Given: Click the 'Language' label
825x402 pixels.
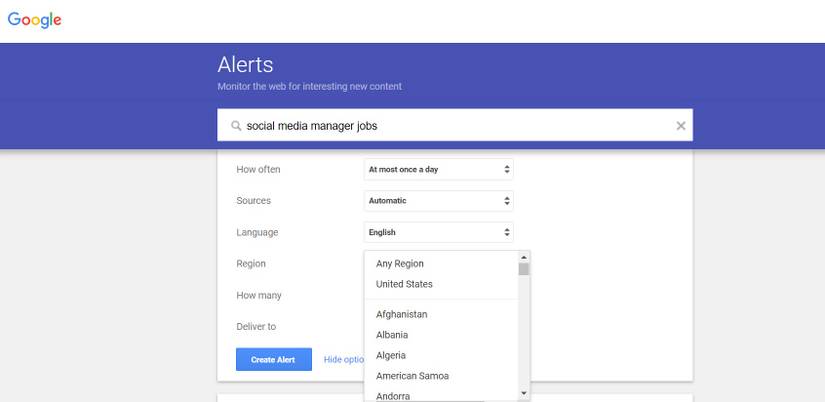Looking at the screenshot, I should (x=257, y=233).
